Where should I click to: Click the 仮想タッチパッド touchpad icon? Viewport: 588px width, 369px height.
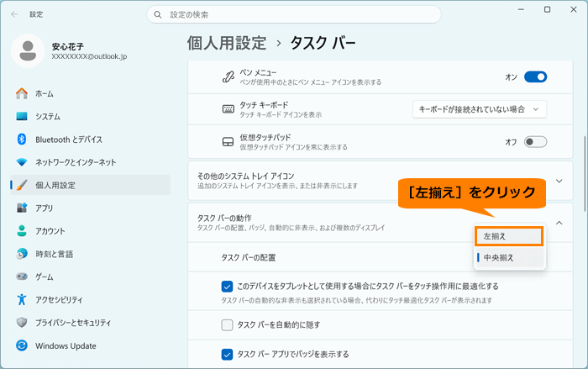pyautogui.click(x=228, y=142)
